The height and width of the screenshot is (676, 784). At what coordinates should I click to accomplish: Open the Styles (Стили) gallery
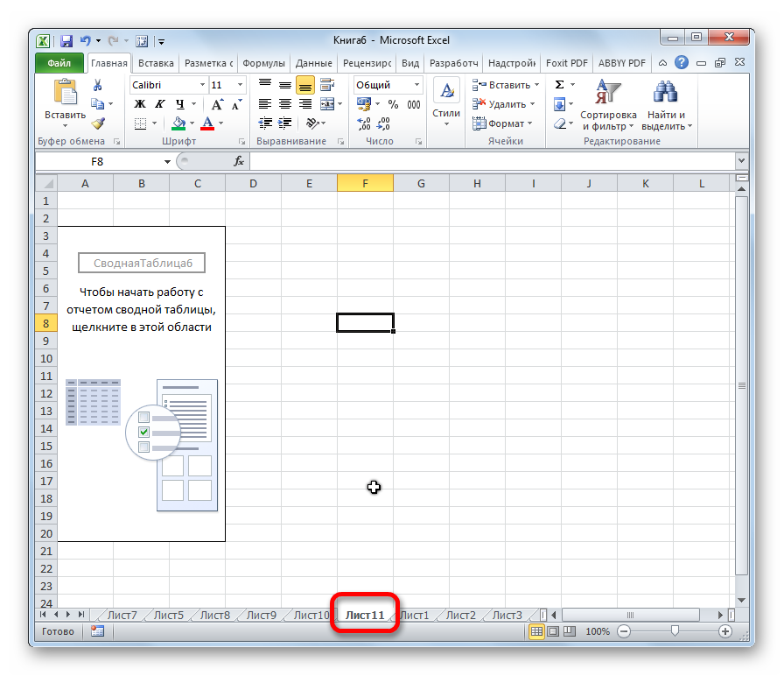[x=446, y=103]
